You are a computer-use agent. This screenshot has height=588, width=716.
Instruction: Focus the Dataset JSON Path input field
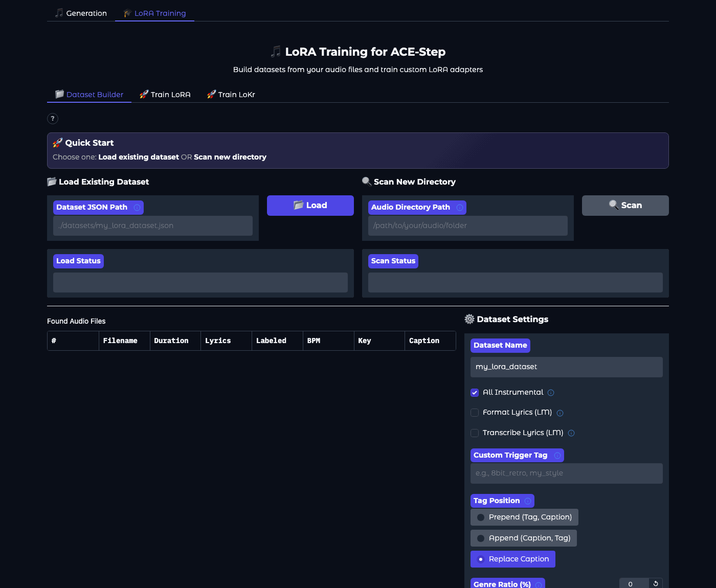153,225
